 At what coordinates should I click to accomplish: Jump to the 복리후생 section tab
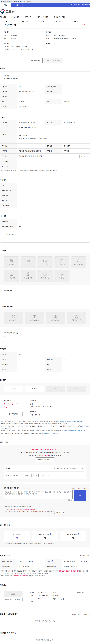pyautogui.click(x=58, y=22)
